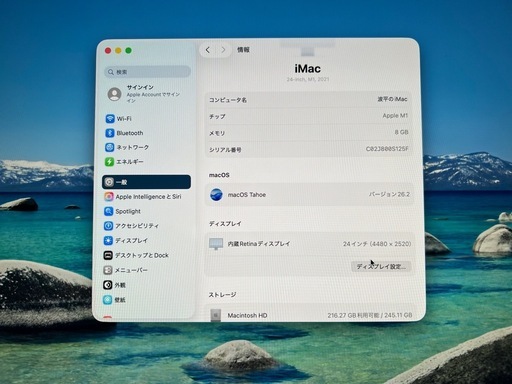
Task: Click the macOS Tahoe logo icon
Action: (x=216, y=194)
